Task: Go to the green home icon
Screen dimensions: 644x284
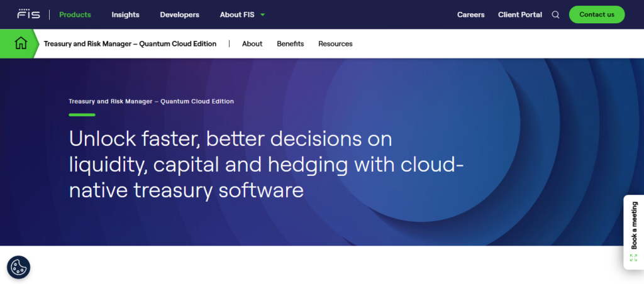Action: pyautogui.click(x=21, y=43)
